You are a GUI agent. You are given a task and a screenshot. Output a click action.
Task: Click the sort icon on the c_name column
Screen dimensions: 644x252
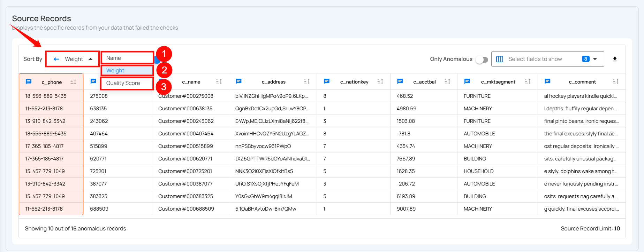219,81
